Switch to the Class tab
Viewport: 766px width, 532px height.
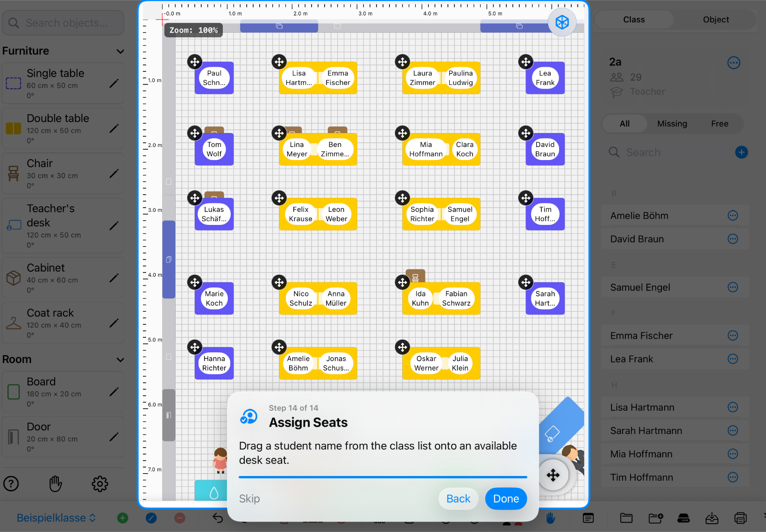[x=634, y=20]
